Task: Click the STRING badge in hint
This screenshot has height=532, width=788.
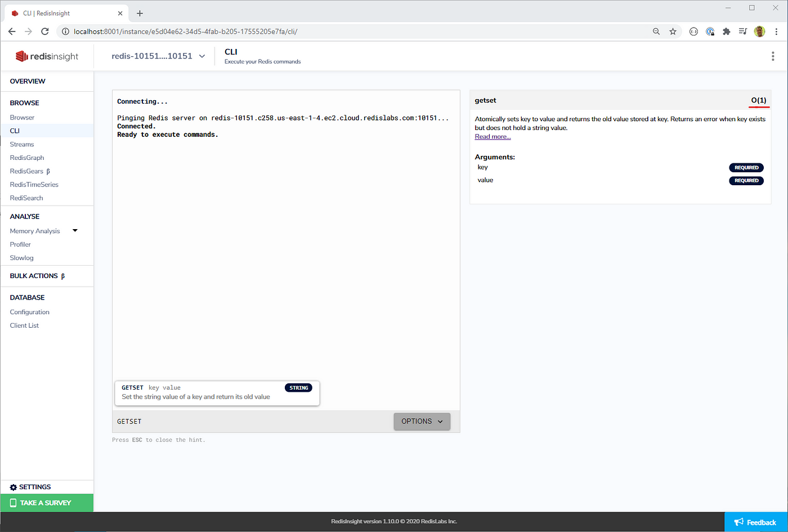Action: coord(298,388)
